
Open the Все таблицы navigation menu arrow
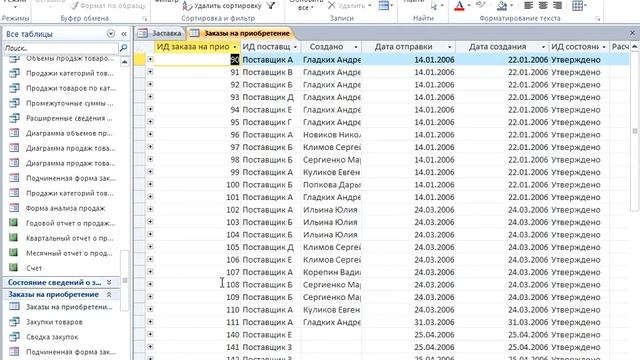click(111, 34)
